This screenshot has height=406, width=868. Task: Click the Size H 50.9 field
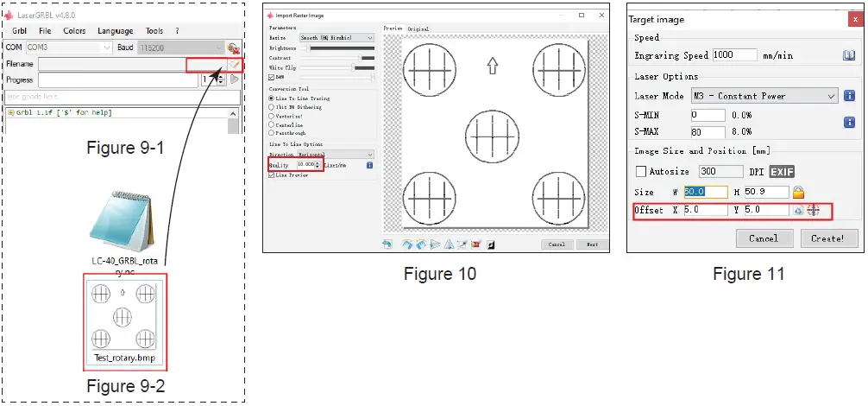point(767,192)
